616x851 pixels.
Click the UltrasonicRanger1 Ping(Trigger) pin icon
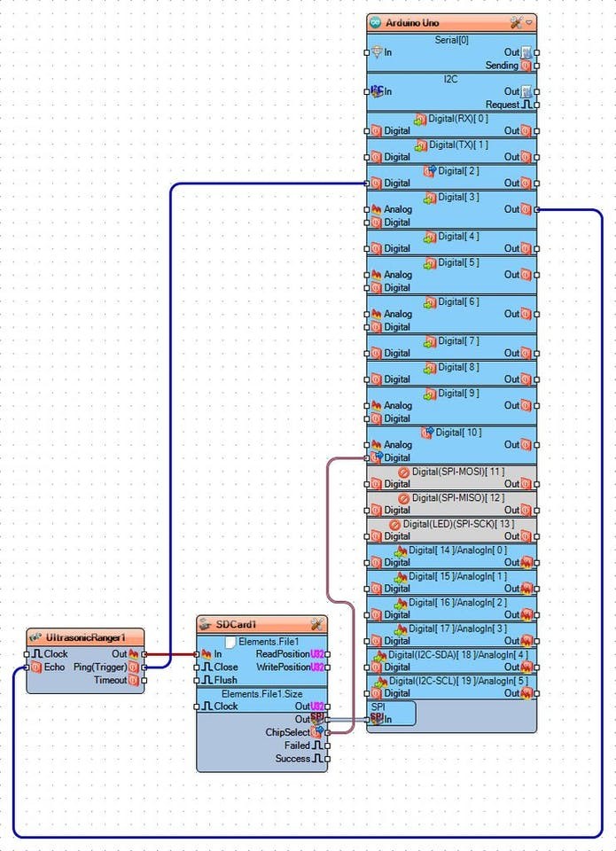(x=134, y=667)
